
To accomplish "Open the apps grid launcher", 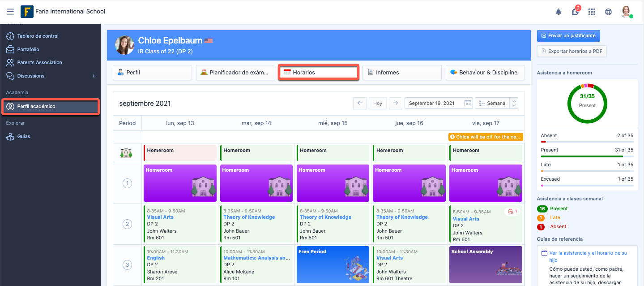I will (592, 12).
